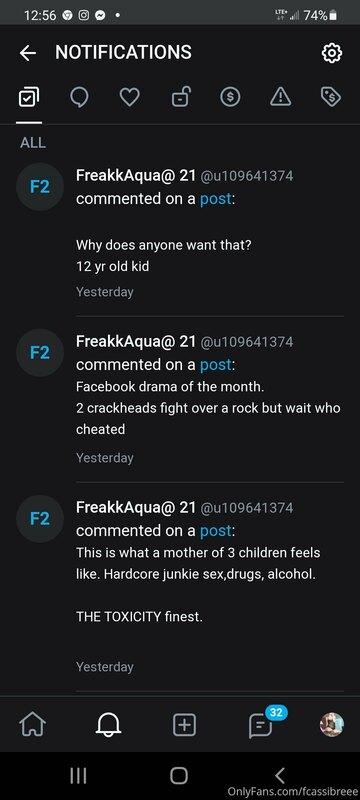Open the post link in Facebook drama comment
The height and width of the screenshot is (800, 360).
[x=216, y=364]
